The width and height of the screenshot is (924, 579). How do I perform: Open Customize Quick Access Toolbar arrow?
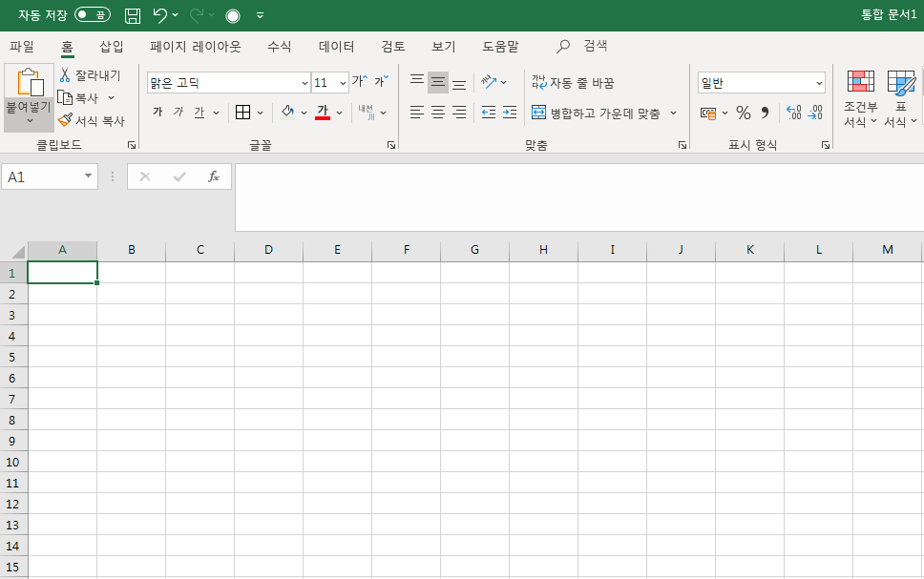(x=260, y=15)
